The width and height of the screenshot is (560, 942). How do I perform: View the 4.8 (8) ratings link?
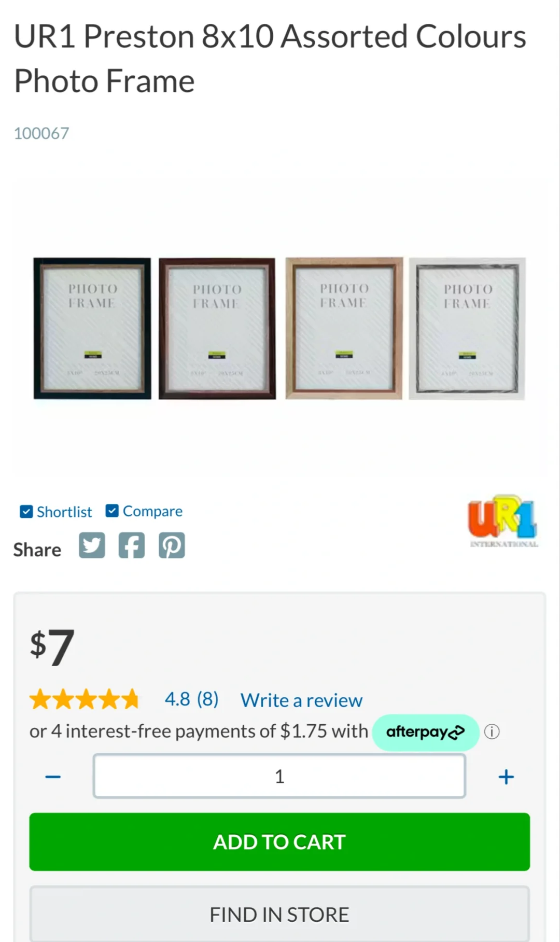click(191, 699)
